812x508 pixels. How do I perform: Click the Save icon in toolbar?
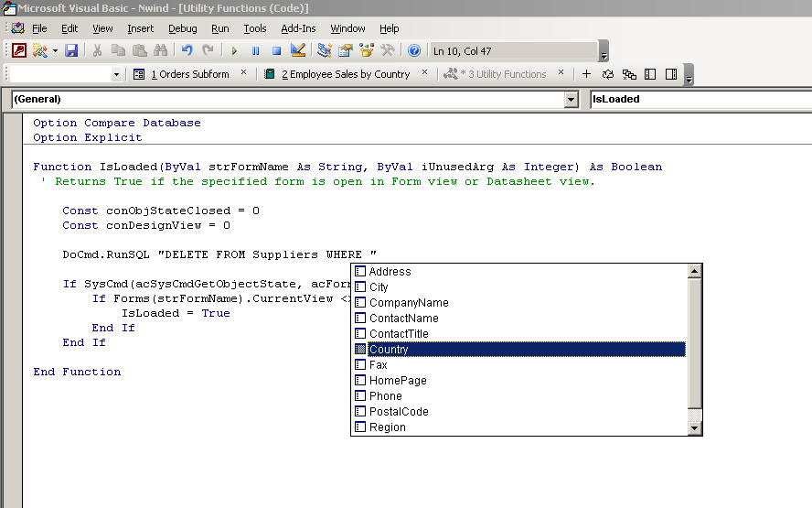pyautogui.click(x=71, y=50)
